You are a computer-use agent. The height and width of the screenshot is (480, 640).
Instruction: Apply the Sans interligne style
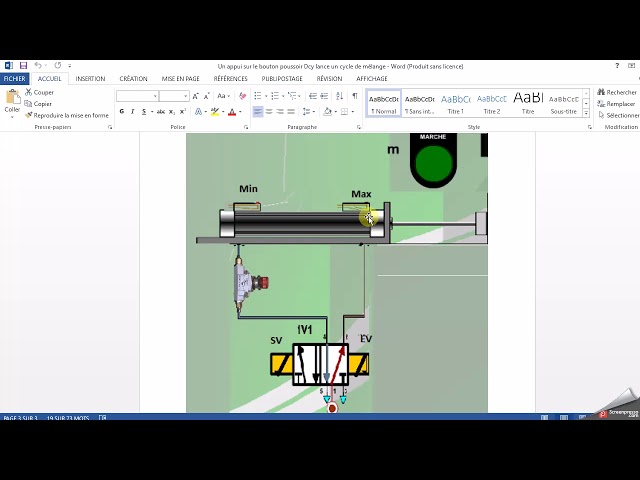pyautogui.click(x=420, y=104)
